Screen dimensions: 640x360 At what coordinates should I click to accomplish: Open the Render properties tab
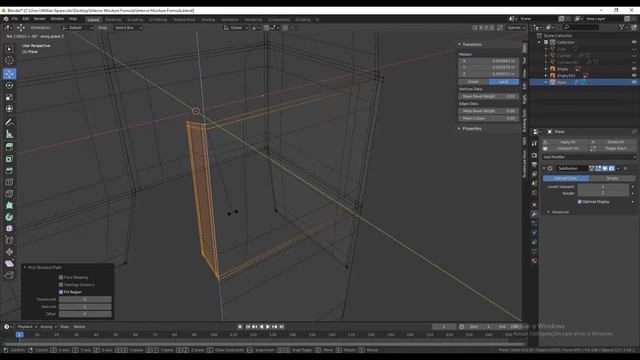534,156
